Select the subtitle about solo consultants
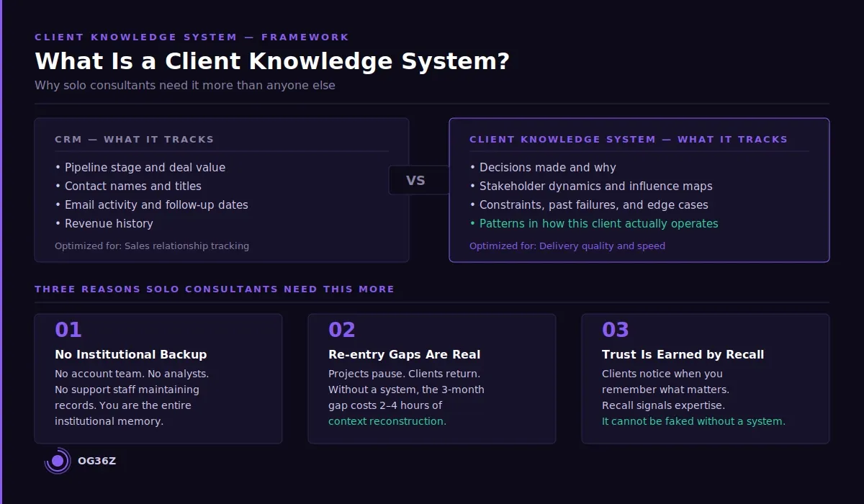The height and width of the screenshot is (504, 864). 184,85
